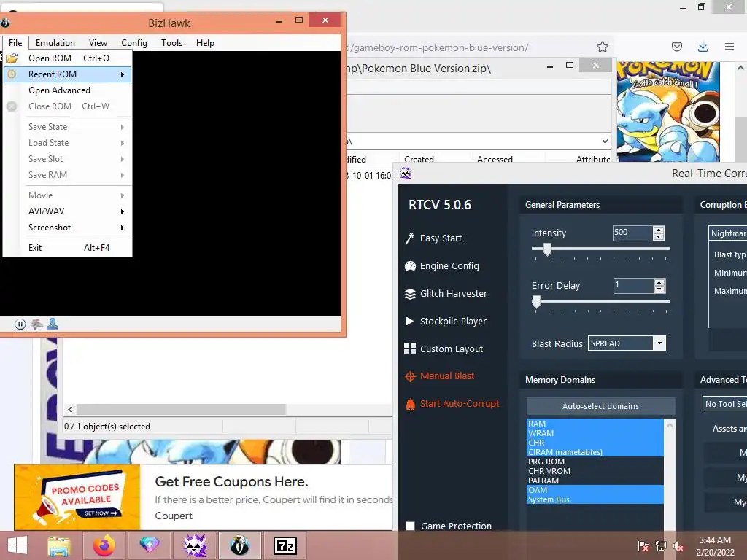The width and height of the screenshot is (747, 560).
Task: Click the Easy Start wand icon
Action: [x=410, y=238]
